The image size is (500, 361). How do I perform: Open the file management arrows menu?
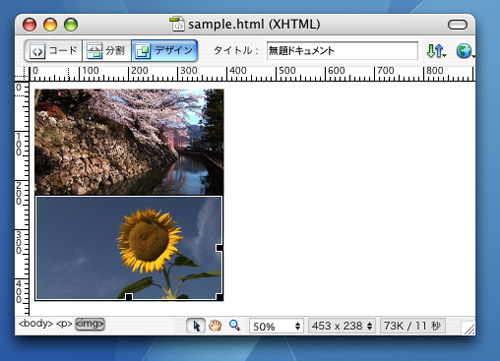click(436, 51)
